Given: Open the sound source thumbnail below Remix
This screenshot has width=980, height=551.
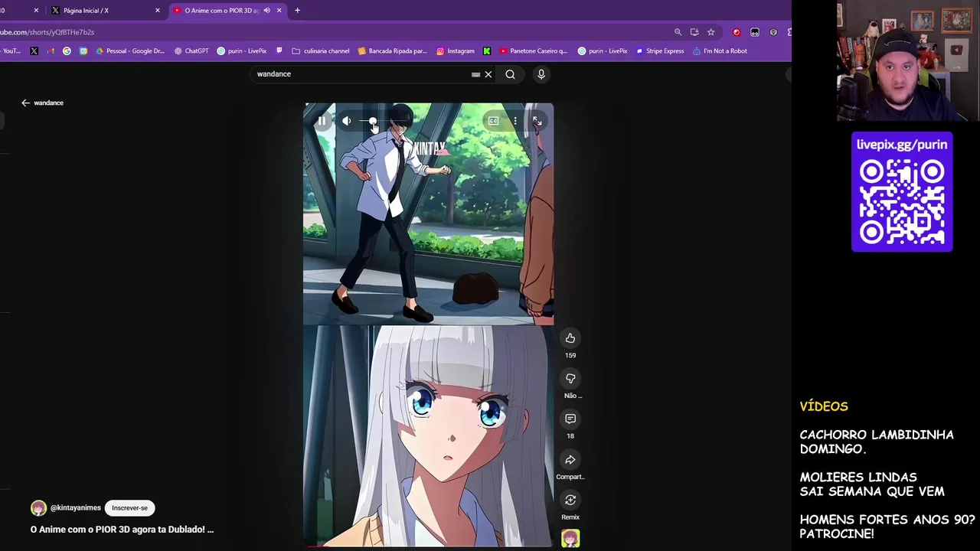Looking at the screenshot, I should (570, 539).
